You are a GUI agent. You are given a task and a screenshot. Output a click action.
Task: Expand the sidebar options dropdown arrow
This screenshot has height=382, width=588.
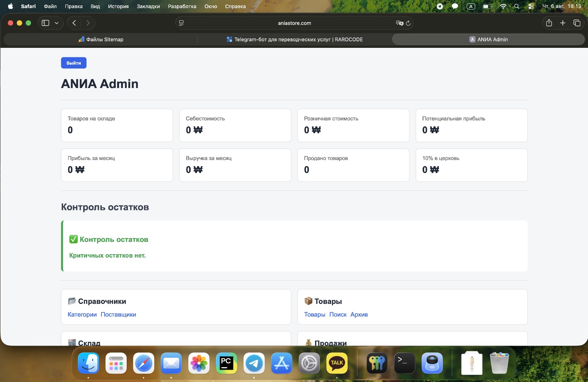click(x=57, y=23)
